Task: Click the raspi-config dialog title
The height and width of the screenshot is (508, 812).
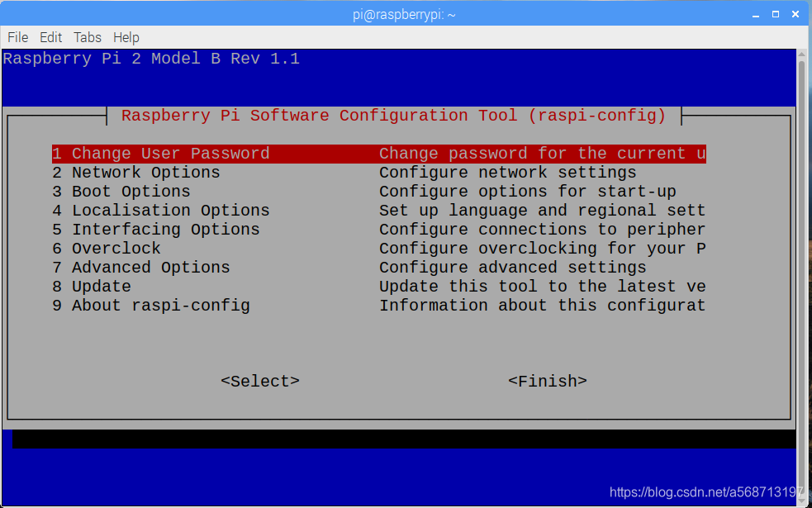Action: [393, 116]
